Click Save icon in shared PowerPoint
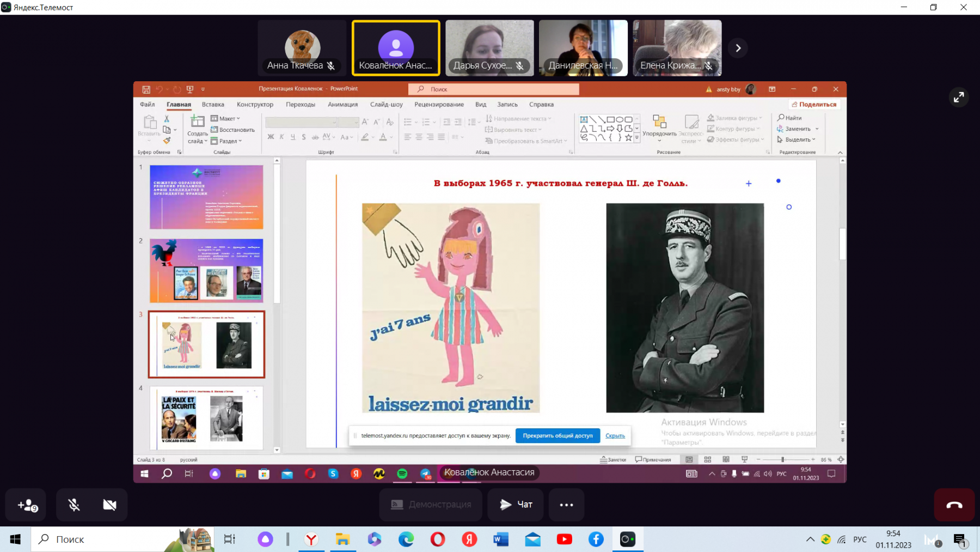The image size is (980, 552). click(146, 89)
